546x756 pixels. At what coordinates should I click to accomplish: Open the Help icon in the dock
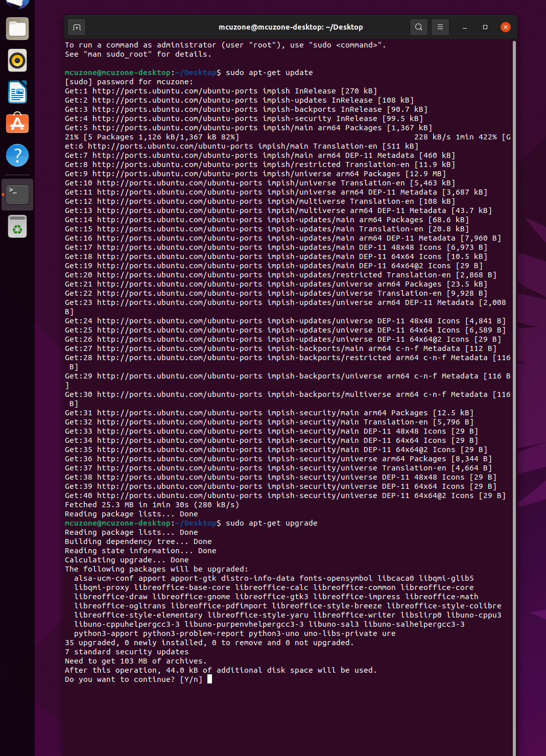point(17,155)
